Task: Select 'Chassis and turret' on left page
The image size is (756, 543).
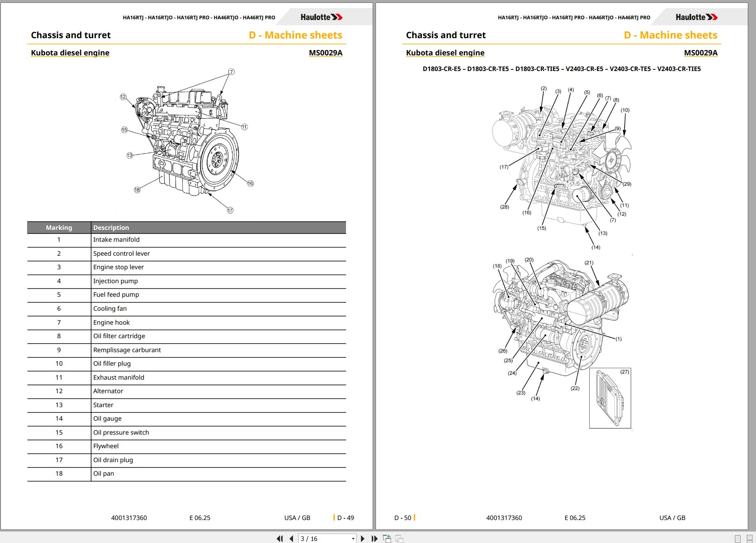Action: click(x=71, y=35)
